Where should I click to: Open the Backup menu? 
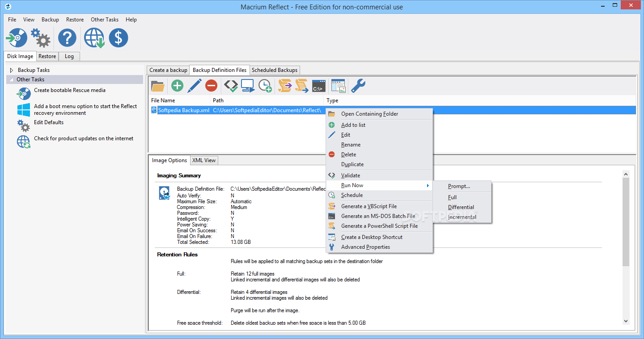pyautogui.click(x=51, y=20)
